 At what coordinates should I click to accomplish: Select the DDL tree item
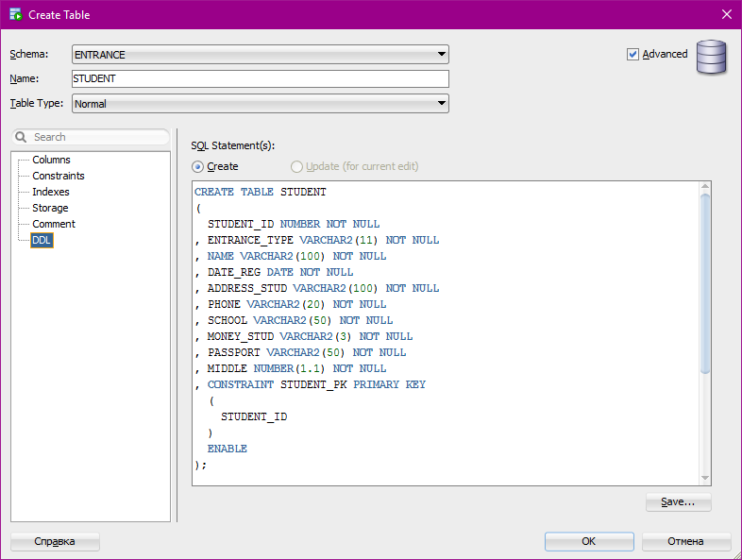42,241
